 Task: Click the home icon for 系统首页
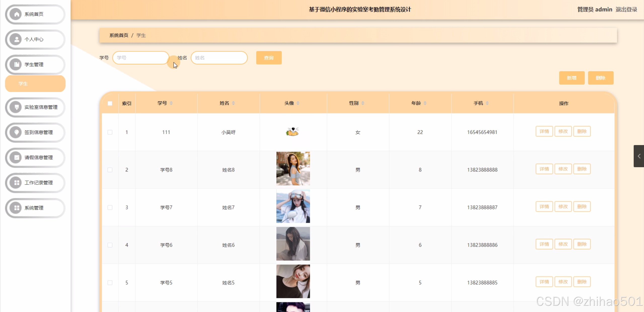coord(16,14)
